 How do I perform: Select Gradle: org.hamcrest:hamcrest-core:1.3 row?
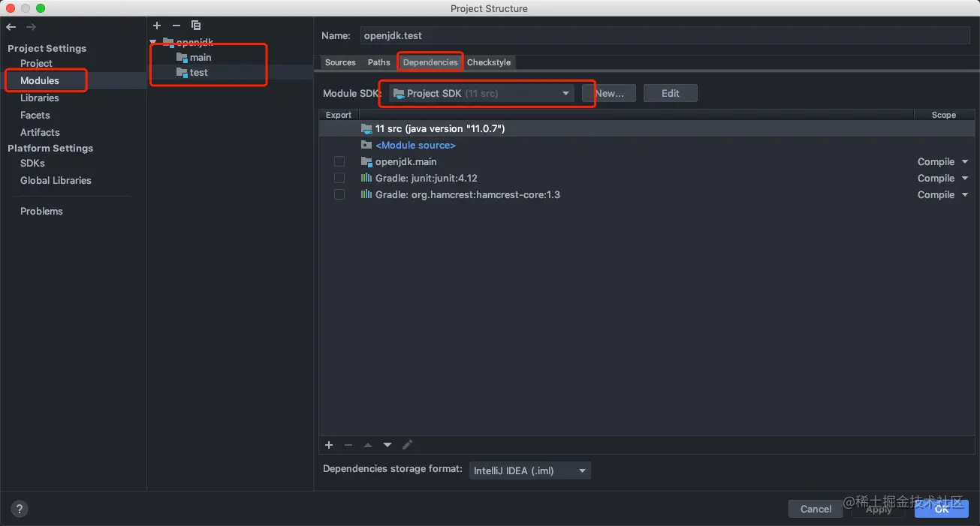[x=646, y=194]
